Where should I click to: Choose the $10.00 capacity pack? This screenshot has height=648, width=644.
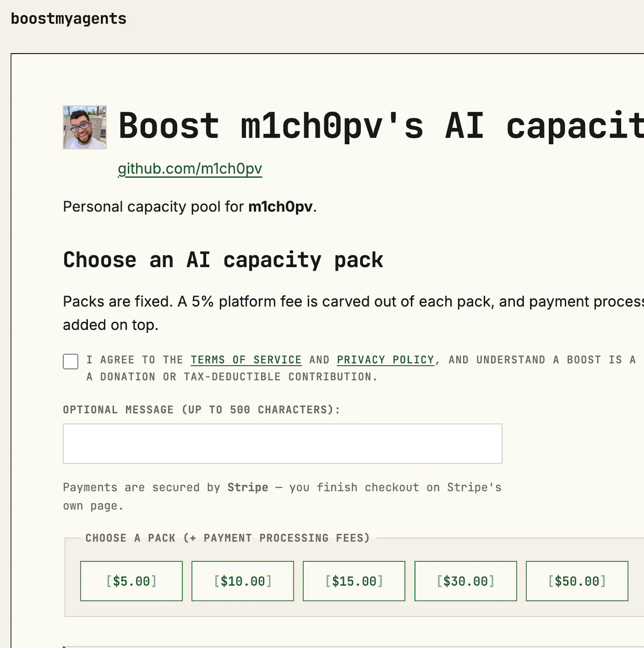click(243, 581)
